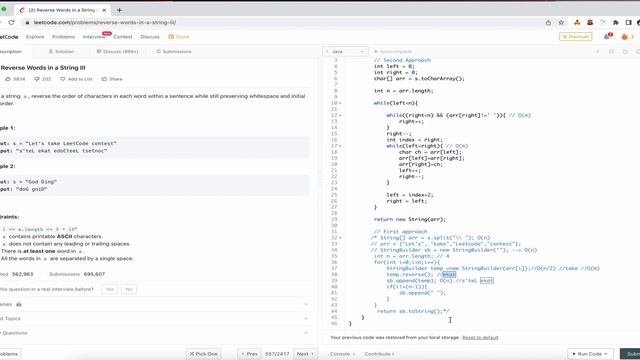Screen dimensions: 640x360
Task: Toggle the browser side panel icon
Action: 629,22
